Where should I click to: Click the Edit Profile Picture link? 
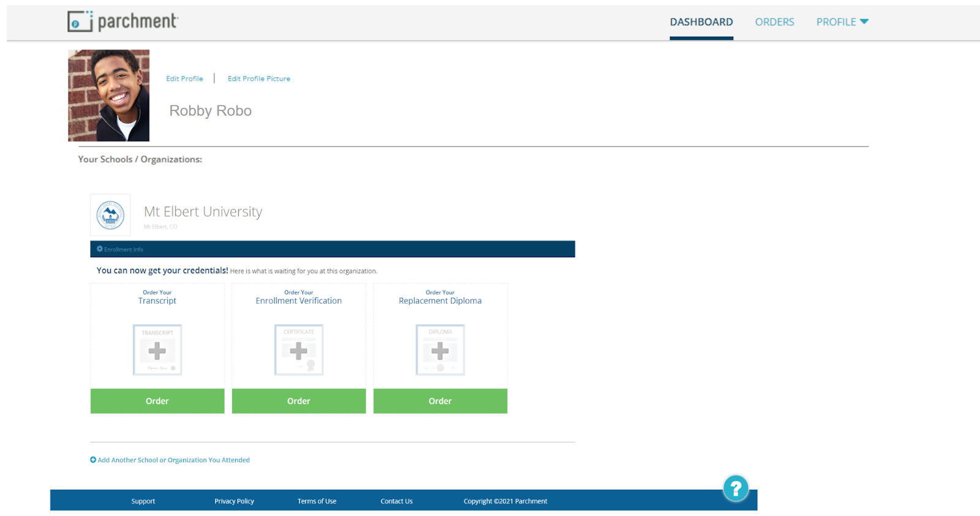tap(259, 78)
